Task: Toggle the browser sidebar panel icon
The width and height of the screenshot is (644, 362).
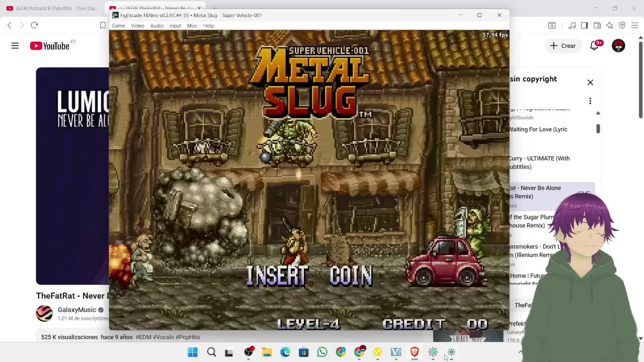Action: pyautogui.click(x=584, y=25)
